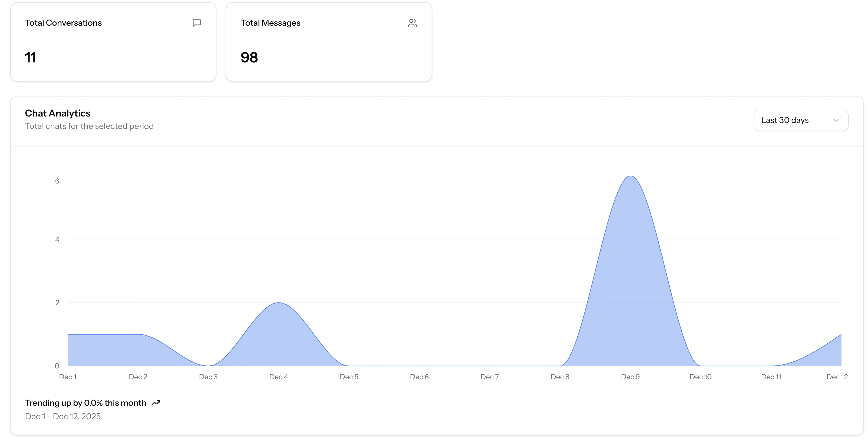
Task: Click the Dec 1 - Dec 12, 2025 date range
Action: (x=63, y=416)
